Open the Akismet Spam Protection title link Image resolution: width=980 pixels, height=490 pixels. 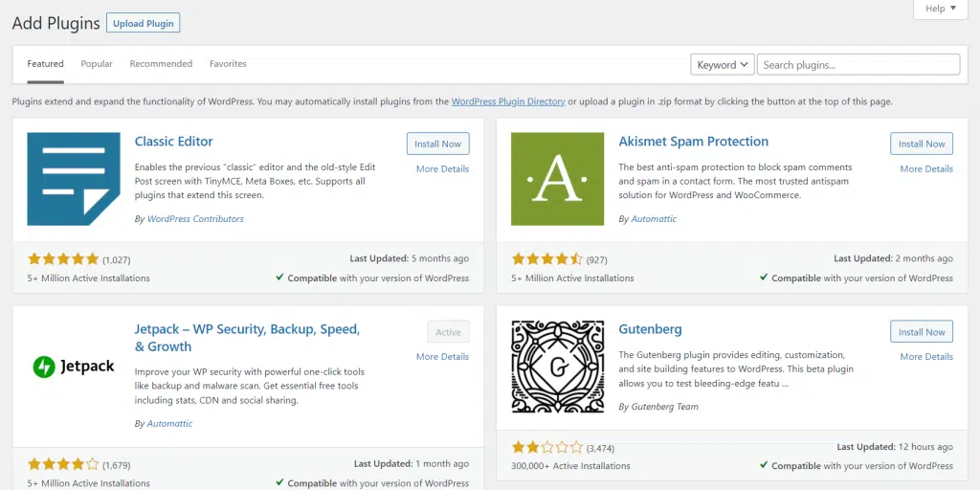click(x=693, y=142)
